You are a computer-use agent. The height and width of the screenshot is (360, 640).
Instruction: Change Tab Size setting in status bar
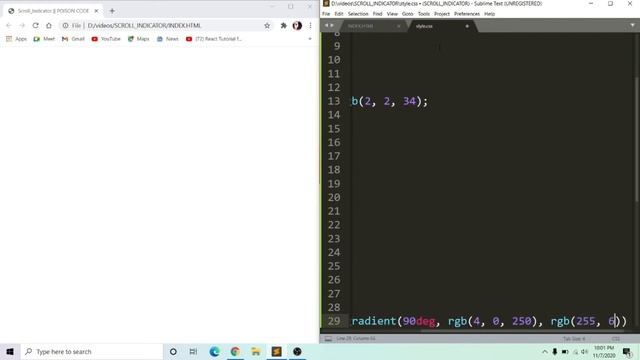point(574,339)
